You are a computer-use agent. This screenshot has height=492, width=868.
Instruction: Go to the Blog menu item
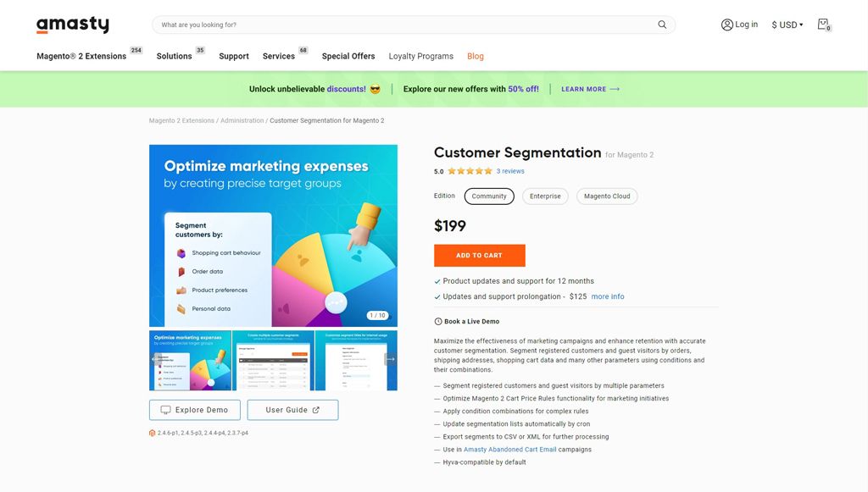pos(475,56)
